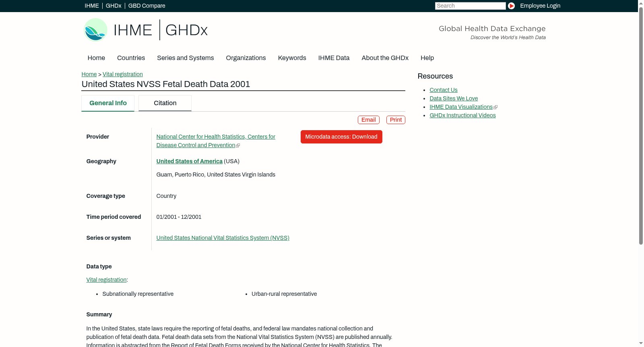Click the red search submit arrow icon
The height and width of the screenshot is (347, 644).
(x=511, y=6)
